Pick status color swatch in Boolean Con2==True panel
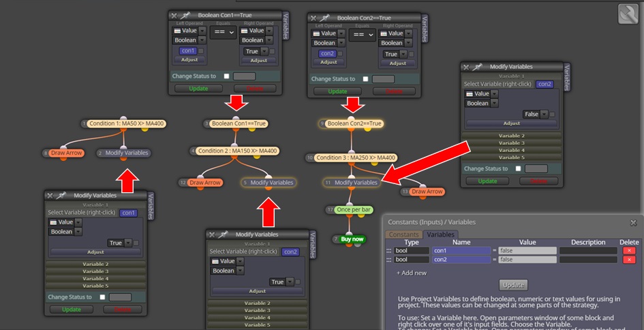 (383, 79)
